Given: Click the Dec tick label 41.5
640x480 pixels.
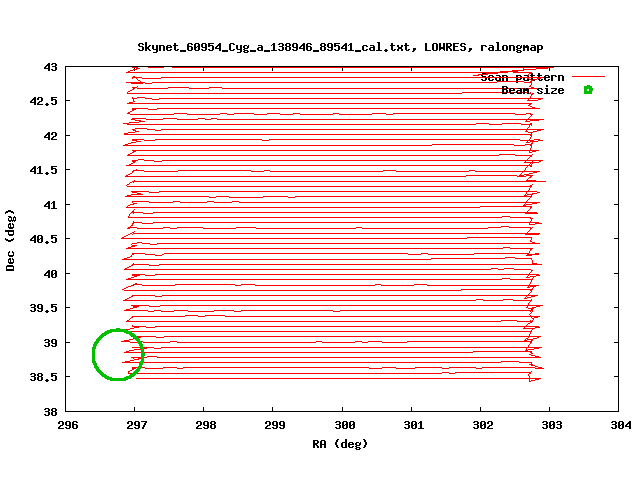Looking at the screenshot, I should click(x=44, y=170).
